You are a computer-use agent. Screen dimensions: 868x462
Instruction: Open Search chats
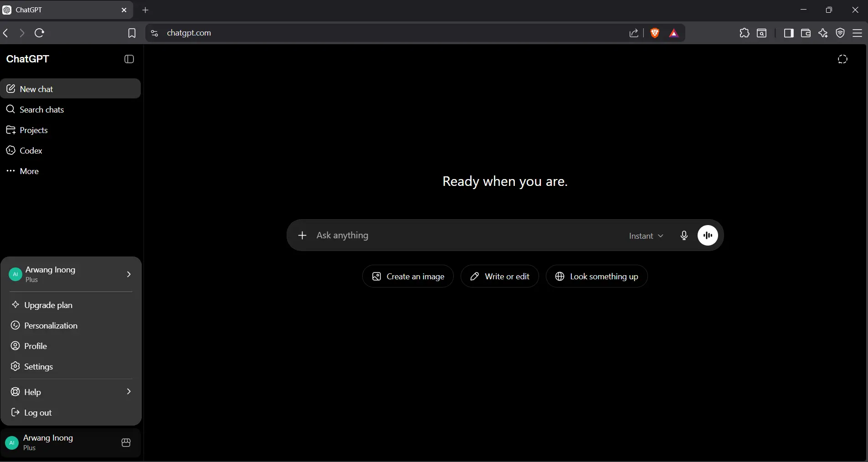tap(71, 109)
